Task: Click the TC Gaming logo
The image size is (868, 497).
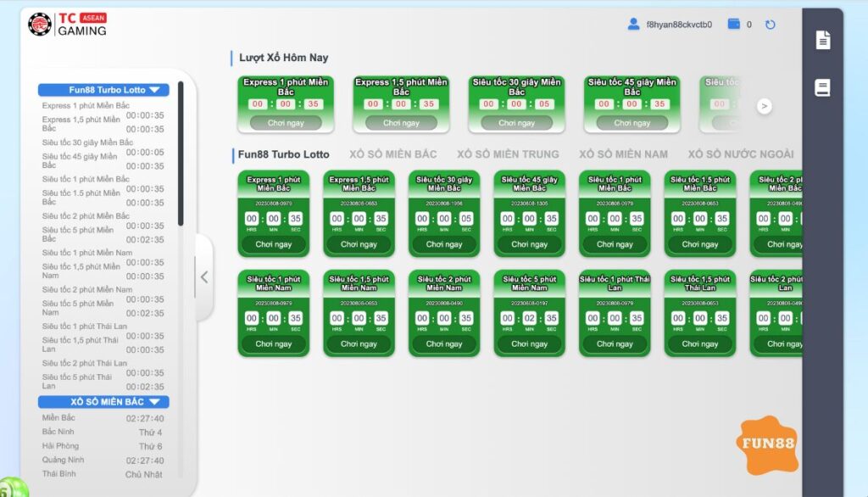Action: [67, 25]
